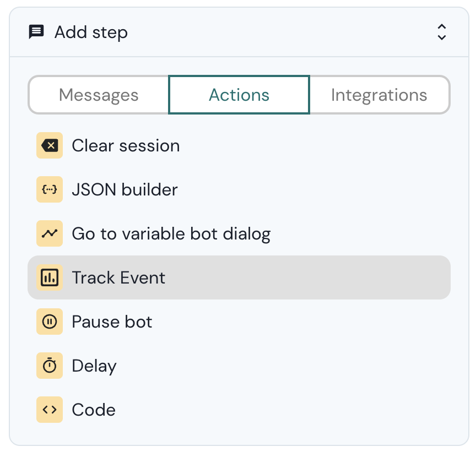The height and width of the screenshot is (452, 476).
Task: Click the Clear session backspace icon
Action: click(x=50, y=145)
